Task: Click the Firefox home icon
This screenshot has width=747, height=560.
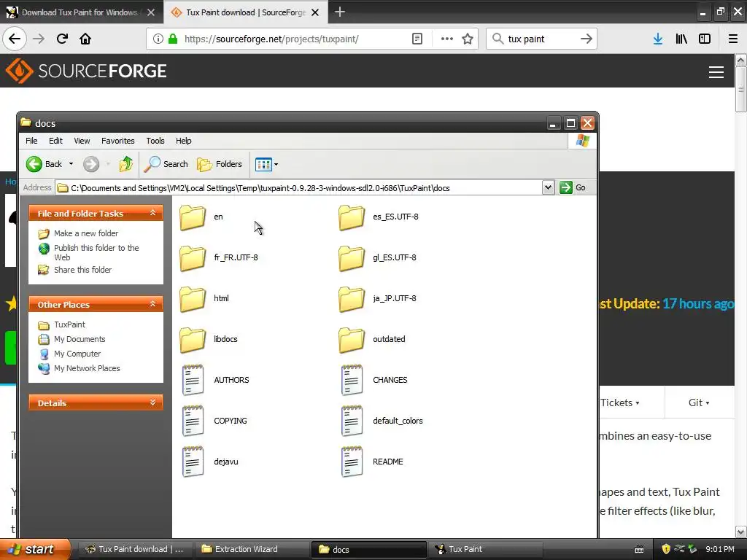Action: (x=85, y=39)
